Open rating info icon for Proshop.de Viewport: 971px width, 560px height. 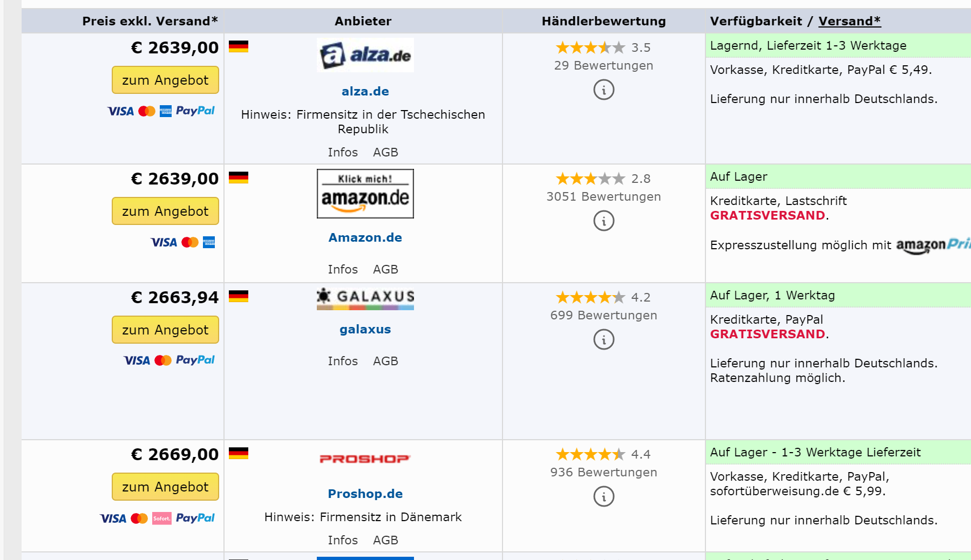[x=603, y=496]
